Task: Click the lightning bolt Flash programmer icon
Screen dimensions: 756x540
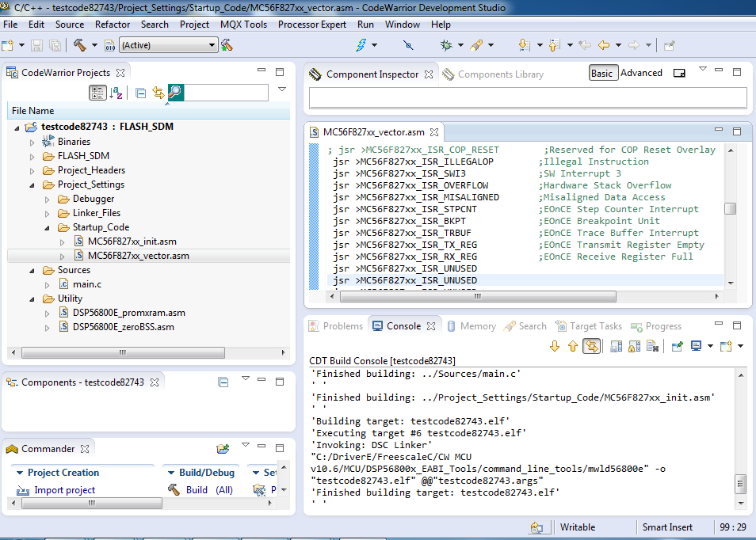Action: point(361,45)
